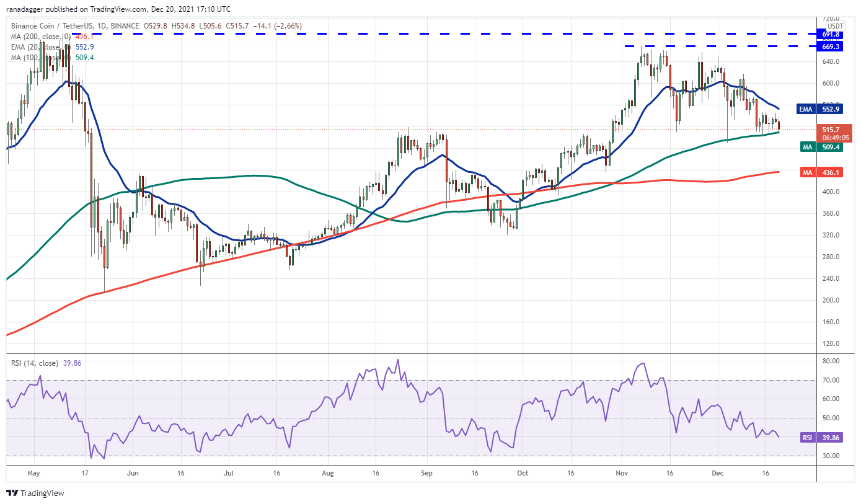The image size is (861, 504).
Task: Click the EMA (20, close, 0) legend entry
Action: pyautogui.click(x=42, y=47)
